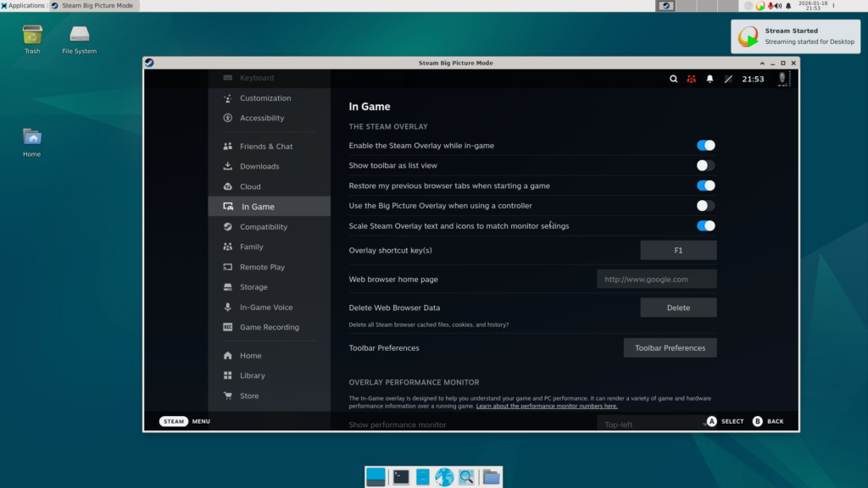Edit the Web browser home page field
The width and height of the screenshot is (868, 488).
click(657, 280)
